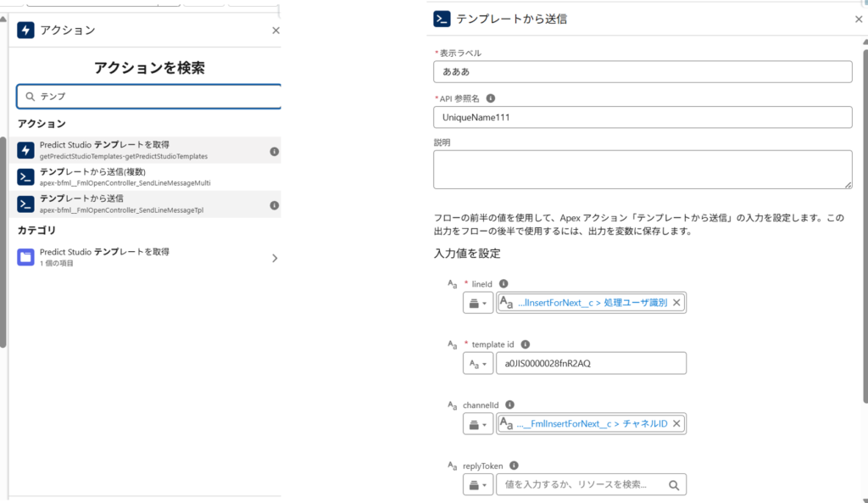Viewport: 868px width, 503px height.
Task: Expand Predict Studio category chevron
Action: point(275,258)
